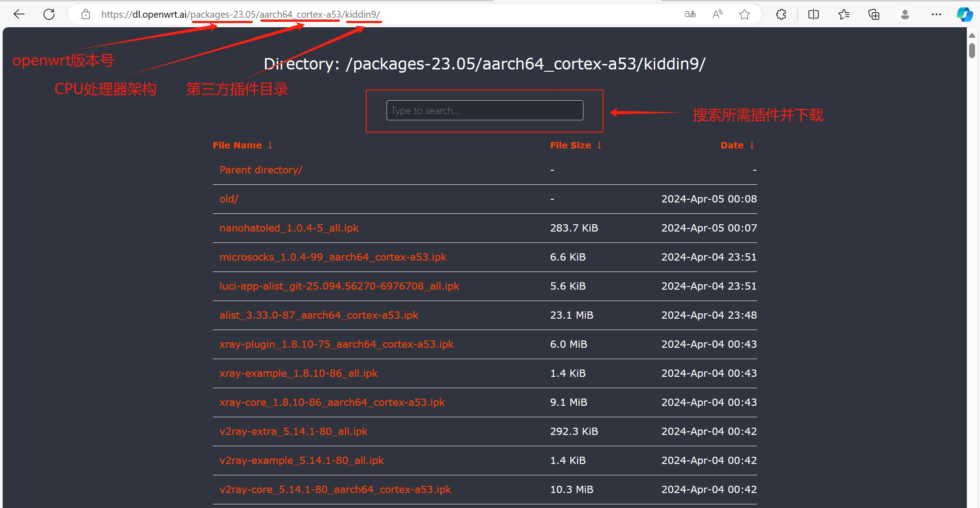Sort listing by File Name header
The width and height of the screenshot is (980, 508).
(242, 145)
